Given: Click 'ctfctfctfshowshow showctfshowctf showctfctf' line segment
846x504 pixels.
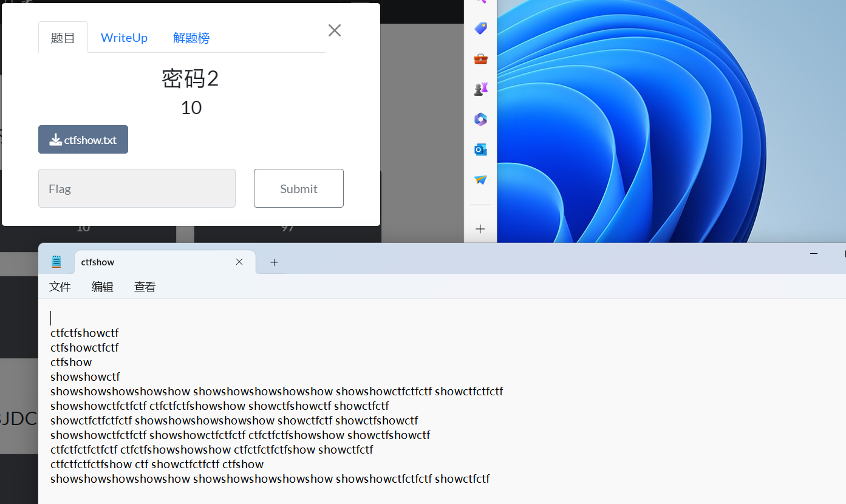Looking at the screenshot, I should click(x=269, y=406).
